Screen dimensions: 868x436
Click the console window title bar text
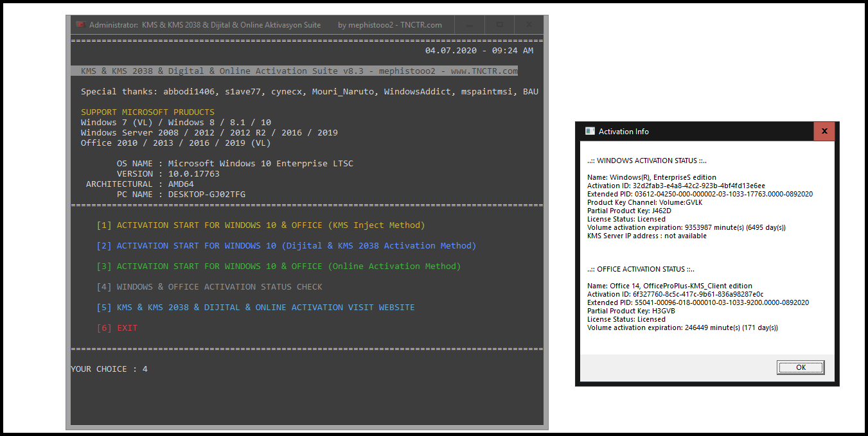[265, 25]
